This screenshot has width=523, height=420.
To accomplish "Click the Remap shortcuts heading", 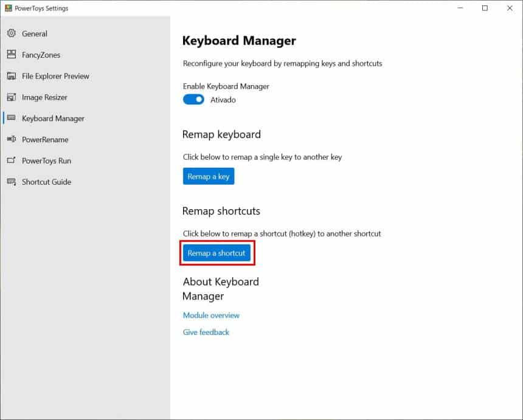I will click(221, 211).
